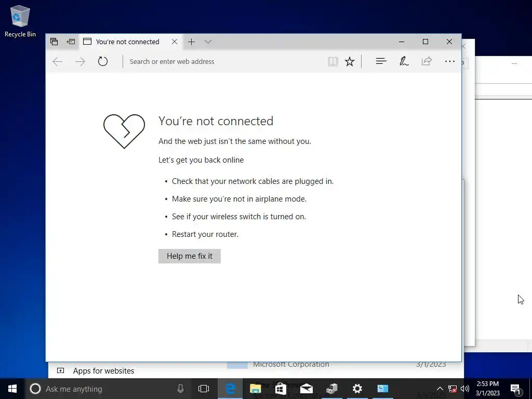Focus the search or web address box

[x=224, y=61]
